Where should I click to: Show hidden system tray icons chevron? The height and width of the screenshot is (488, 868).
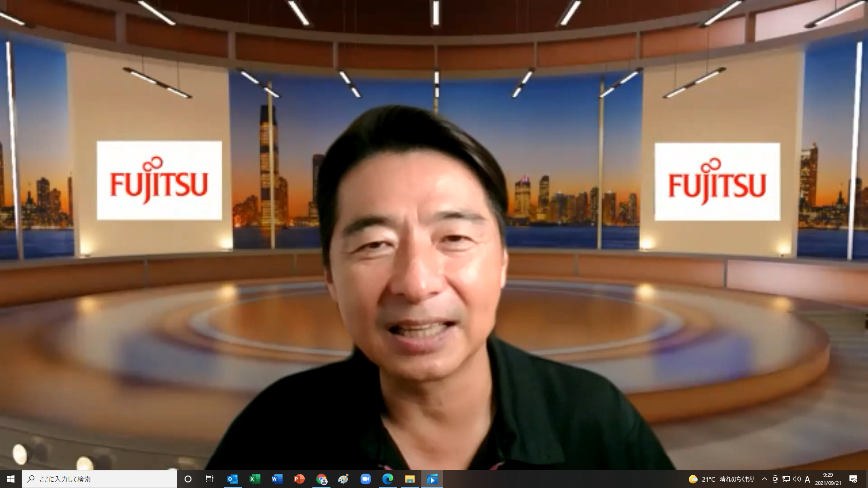coord(764,479)
